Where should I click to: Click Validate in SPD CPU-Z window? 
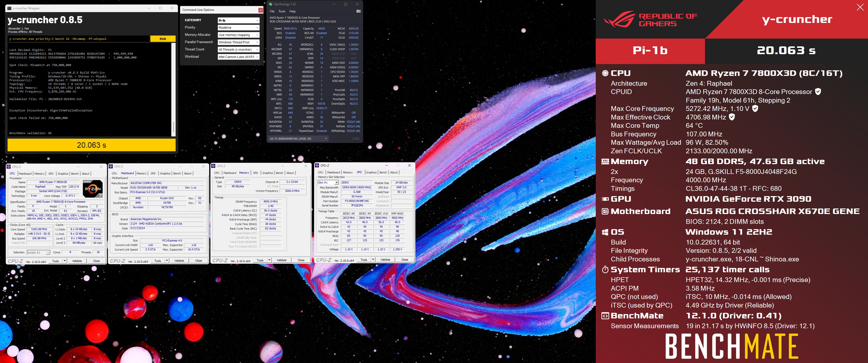click(386, 260)
